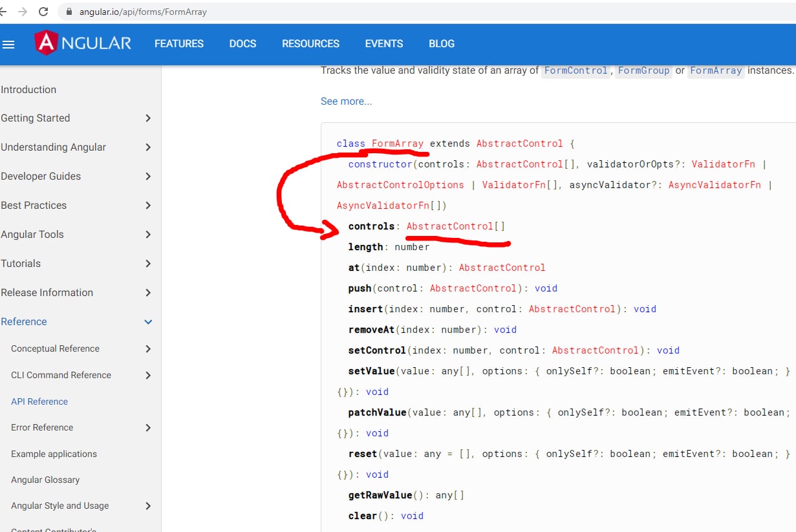The height and width of the screenshot is (532, 796).
Task: Click the getRawValue method name
Action: [380, 495]
